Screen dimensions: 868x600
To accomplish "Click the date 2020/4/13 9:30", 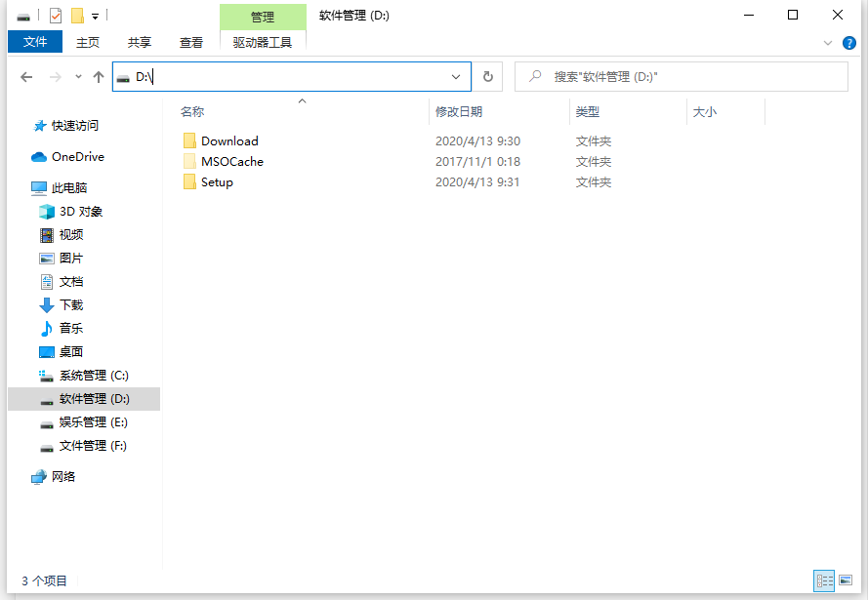I will 477,141.
